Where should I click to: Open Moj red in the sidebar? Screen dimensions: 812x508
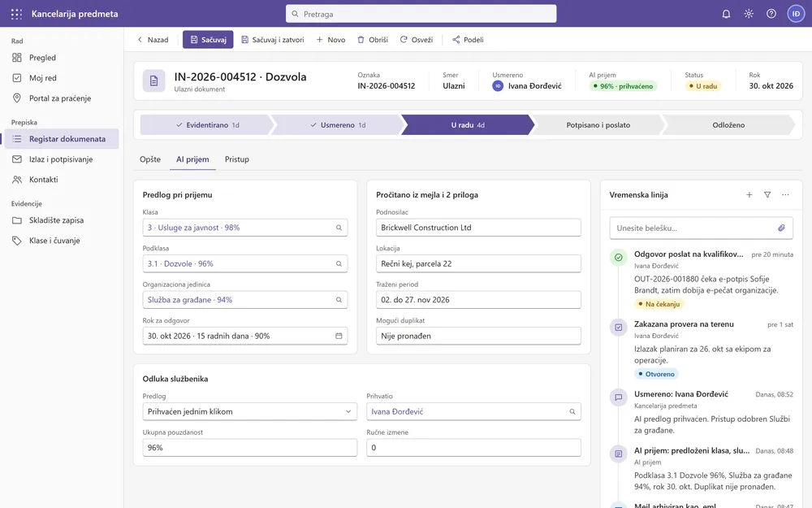[62, 78]
